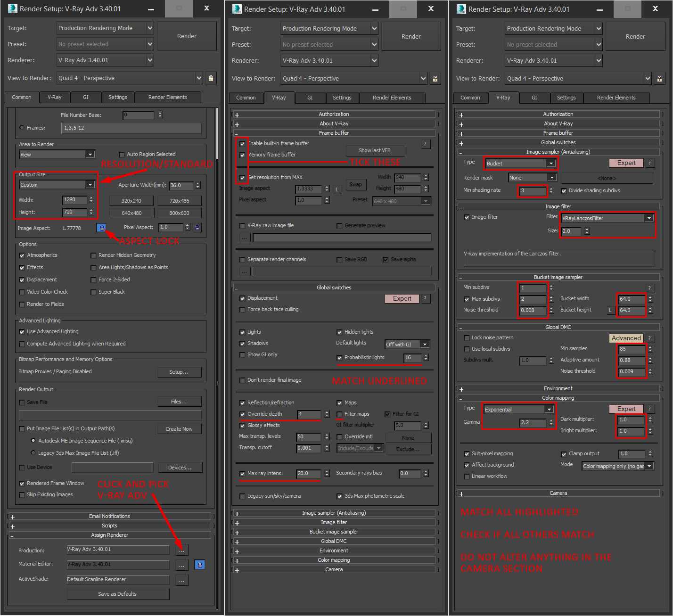Open the image sampler Type Bucket dropdown
The width and height of the screenshot is (673, 616).
[521, 164]
